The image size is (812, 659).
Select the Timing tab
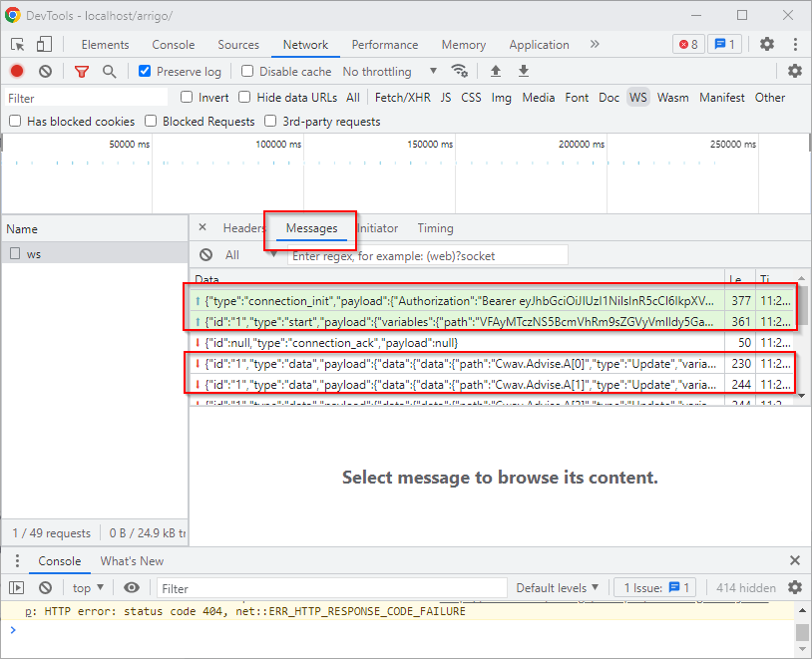click(435, 227)
